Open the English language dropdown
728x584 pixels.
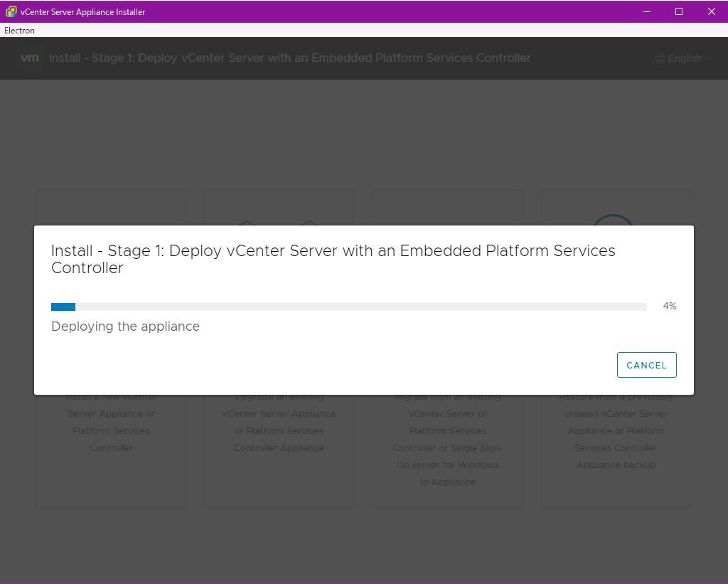pyautogui.click(x=683, y=58)
